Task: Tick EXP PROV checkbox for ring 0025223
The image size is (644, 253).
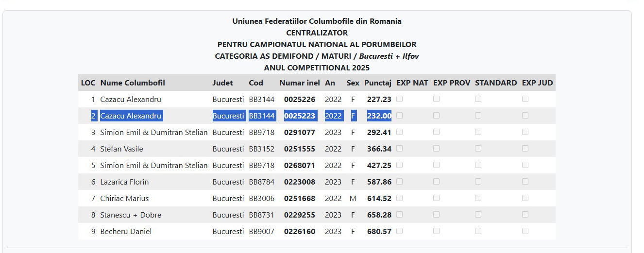Action: 436,116
